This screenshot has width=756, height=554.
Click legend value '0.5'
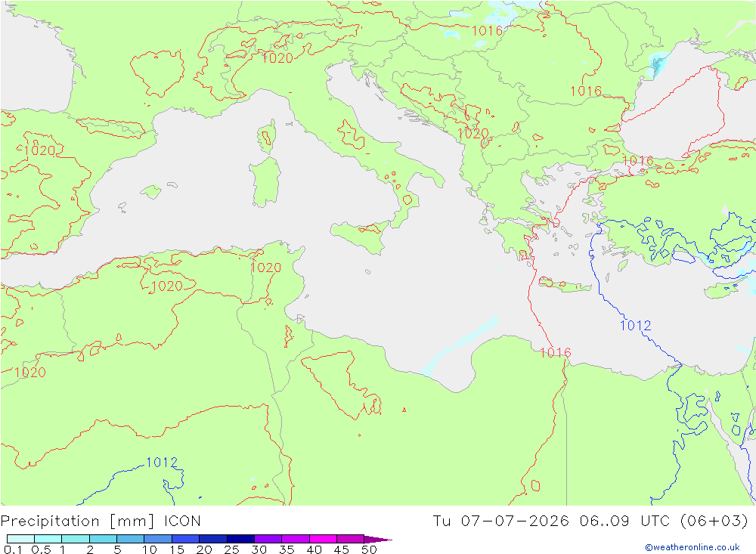click(41, 549)
